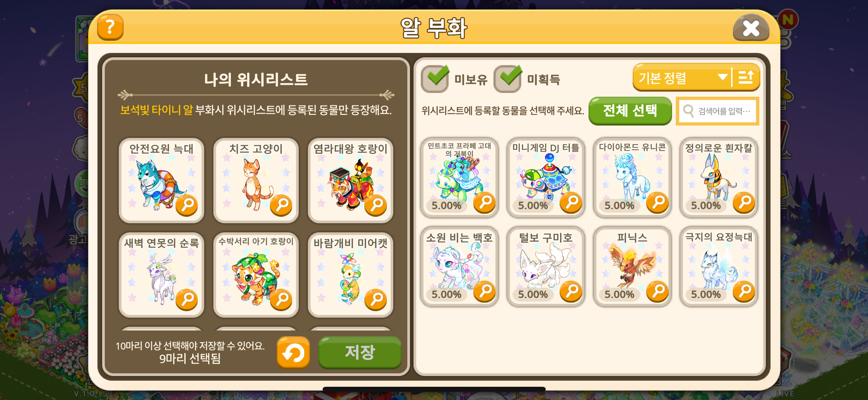Uncheck the 미획득 checkbox
868x400 pixels.
click(x=508, y=79)
